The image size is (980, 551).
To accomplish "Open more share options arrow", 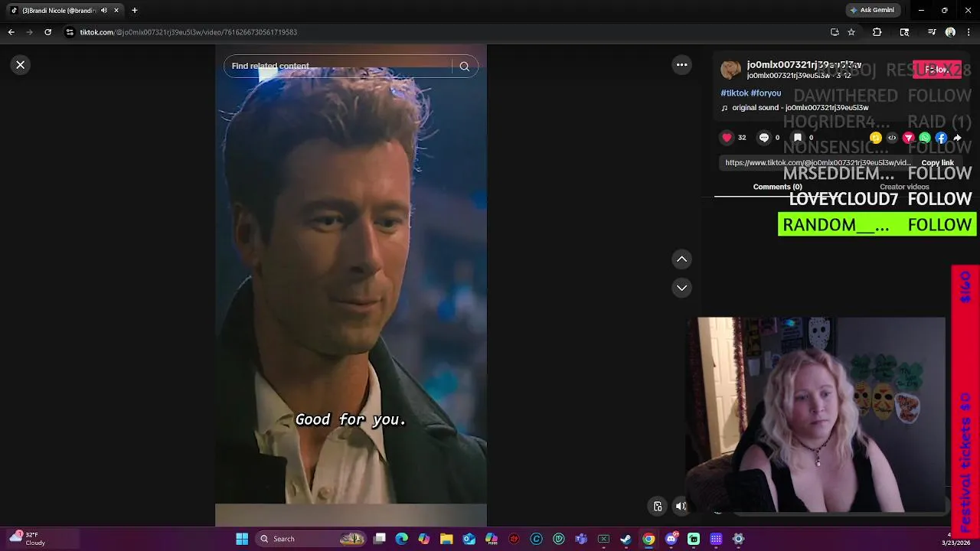I will coord(957,138).
